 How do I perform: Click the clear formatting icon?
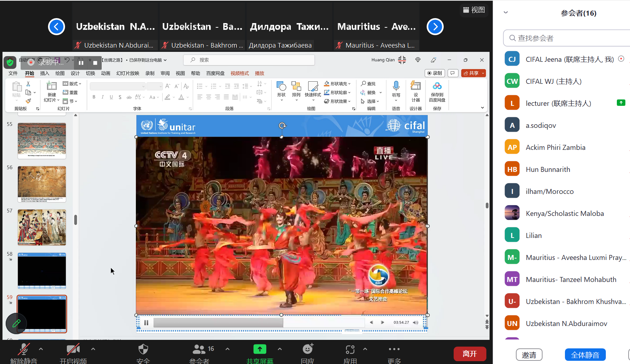coord(186,86)
